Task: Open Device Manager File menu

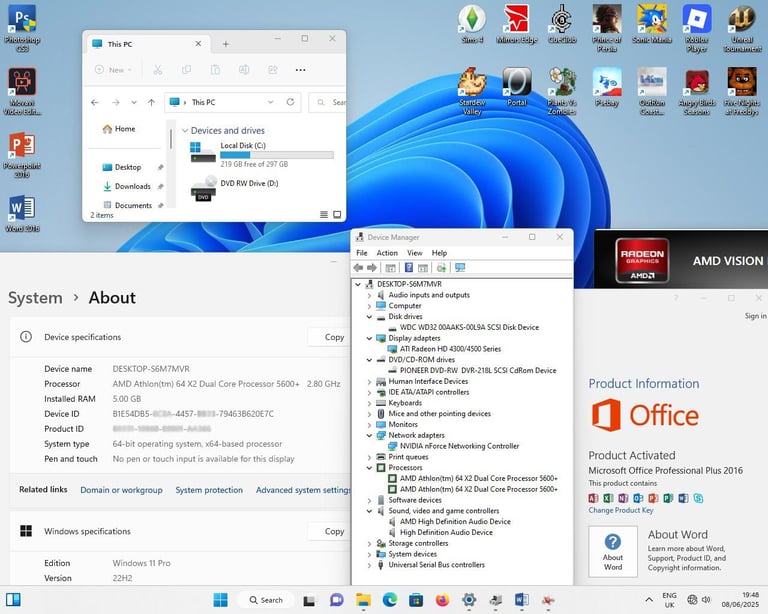Action: coord(361,253)
